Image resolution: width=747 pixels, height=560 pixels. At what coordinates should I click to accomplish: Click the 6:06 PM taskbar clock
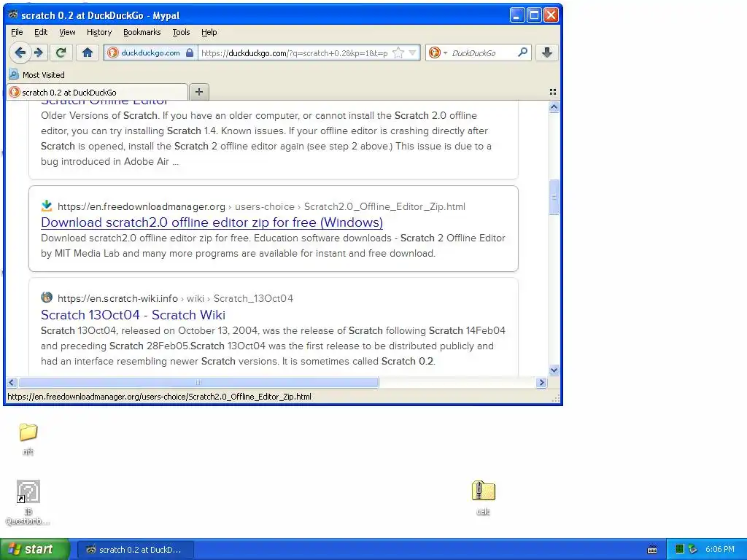pos(720,550)
